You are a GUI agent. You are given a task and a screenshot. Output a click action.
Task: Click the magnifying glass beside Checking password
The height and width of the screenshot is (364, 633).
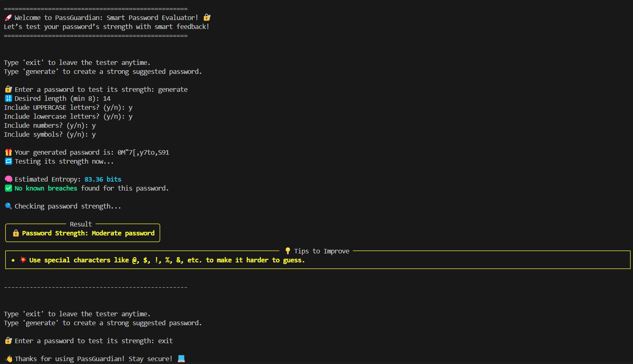pyautogui.click(x=8, y=206)
